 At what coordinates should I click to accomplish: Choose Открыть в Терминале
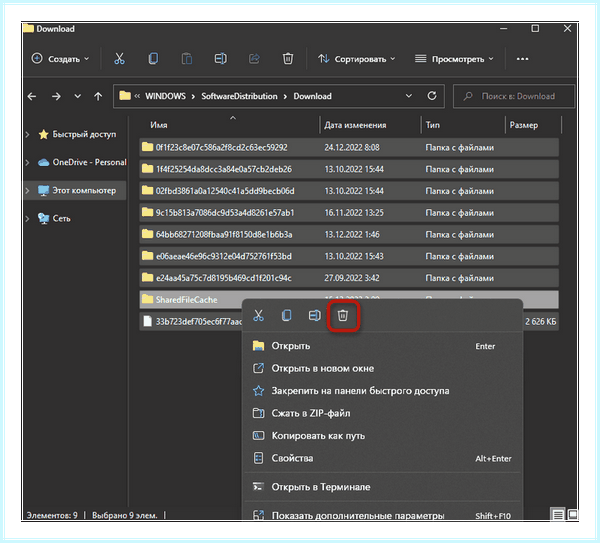click(382, 487)
